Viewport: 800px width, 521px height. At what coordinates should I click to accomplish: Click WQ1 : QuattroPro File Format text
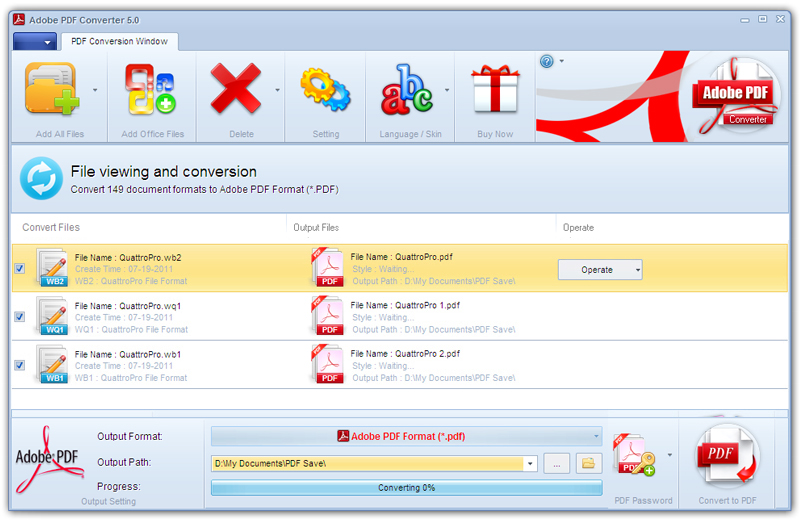(131, 330)
